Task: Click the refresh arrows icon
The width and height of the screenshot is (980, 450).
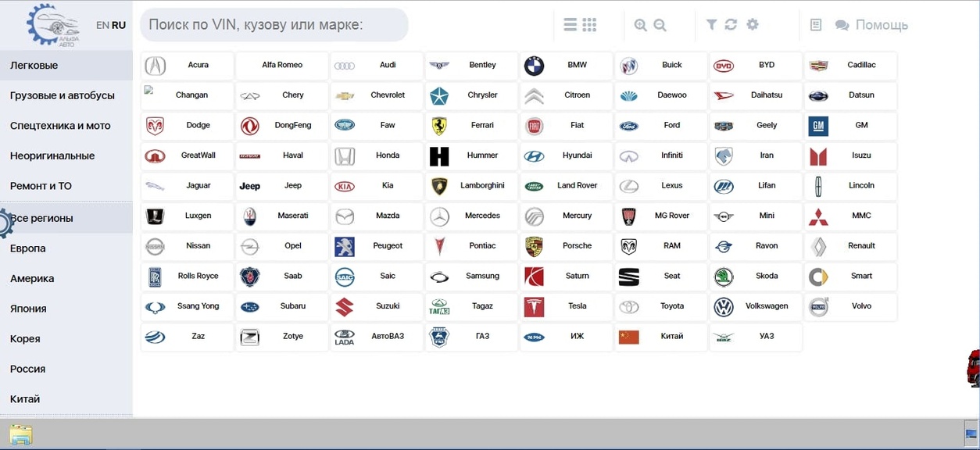Action: (x=731, y=24)
